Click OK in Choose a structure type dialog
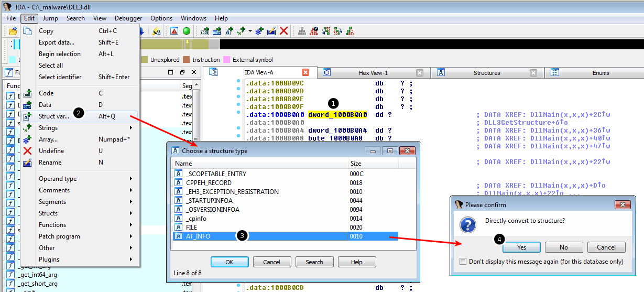Screen dimensions: 644x292 (x=230, y=262)
